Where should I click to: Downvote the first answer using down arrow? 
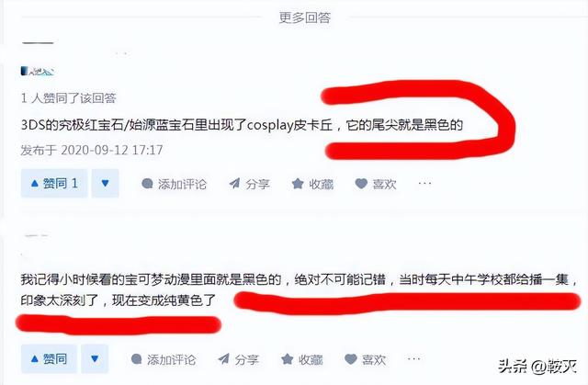click(x=105, y=184)
